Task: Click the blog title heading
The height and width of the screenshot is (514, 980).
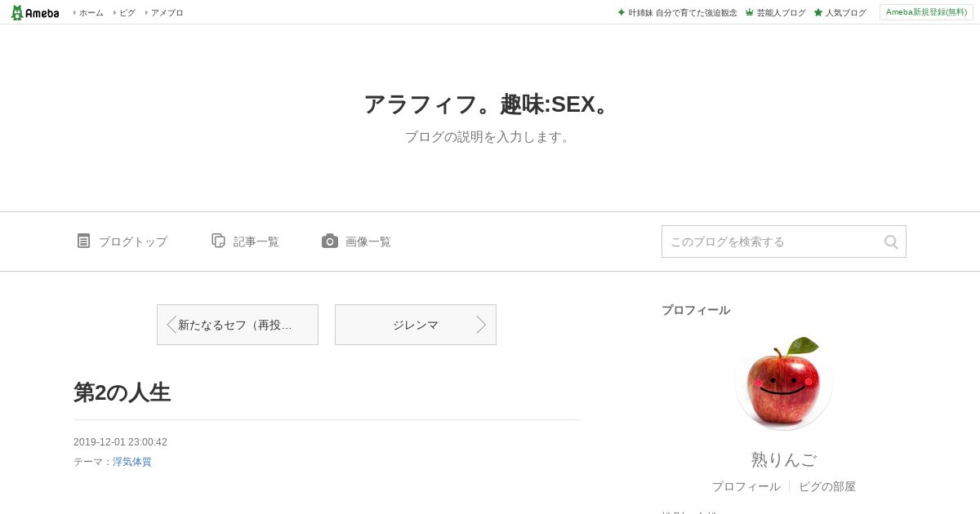Action: point(488,104)
